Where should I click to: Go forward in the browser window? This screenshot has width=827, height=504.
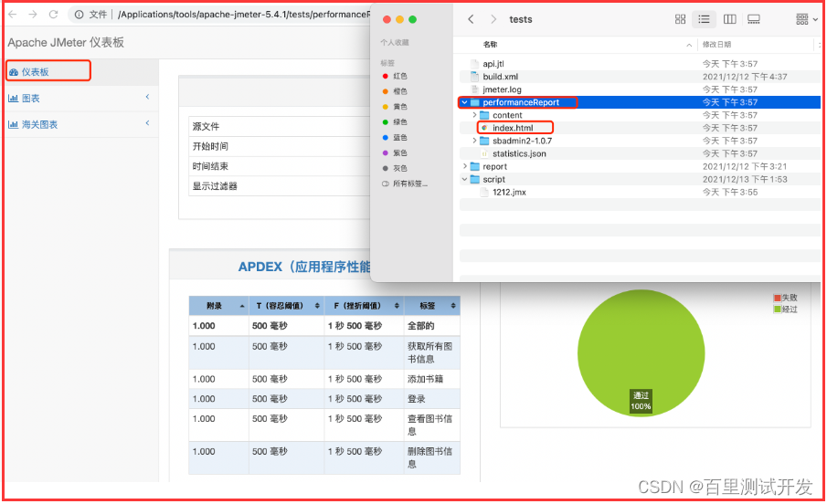pyautogui.click(x=33, y=15)
